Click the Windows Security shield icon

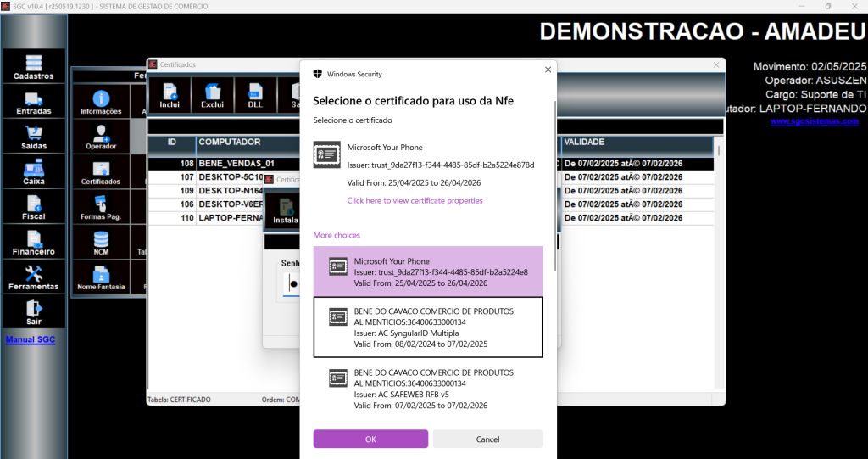click(317, 74)
